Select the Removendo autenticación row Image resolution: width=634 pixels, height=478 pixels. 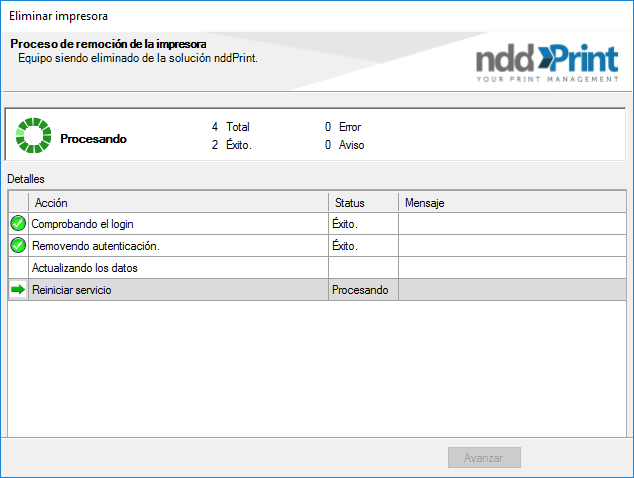pyautogui.click(x=317, y=245)
